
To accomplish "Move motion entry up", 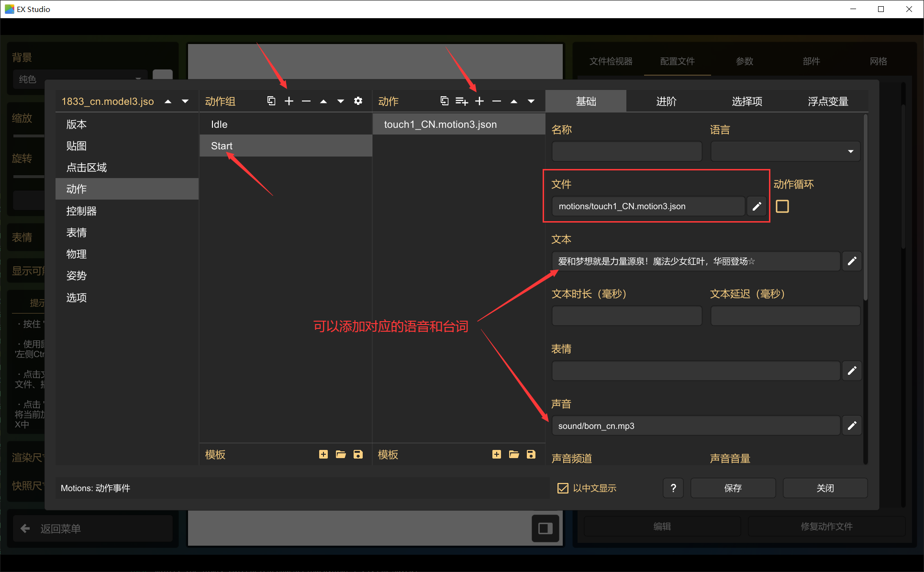I will pyautogui.click(x=514, y=101).
